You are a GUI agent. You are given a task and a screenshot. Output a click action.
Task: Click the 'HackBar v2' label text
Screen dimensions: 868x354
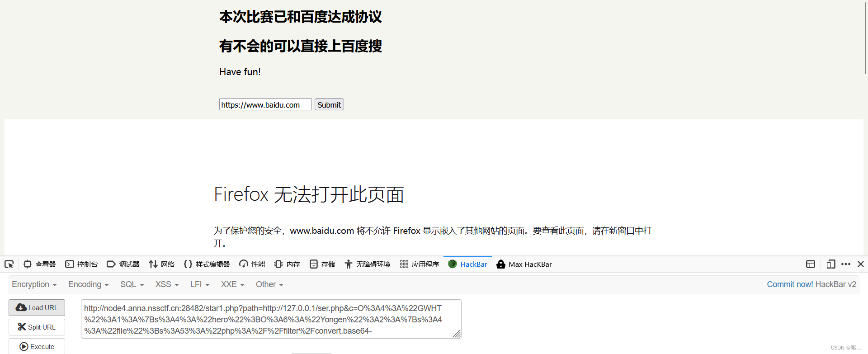pyautogui.click(x=836, y=284)
